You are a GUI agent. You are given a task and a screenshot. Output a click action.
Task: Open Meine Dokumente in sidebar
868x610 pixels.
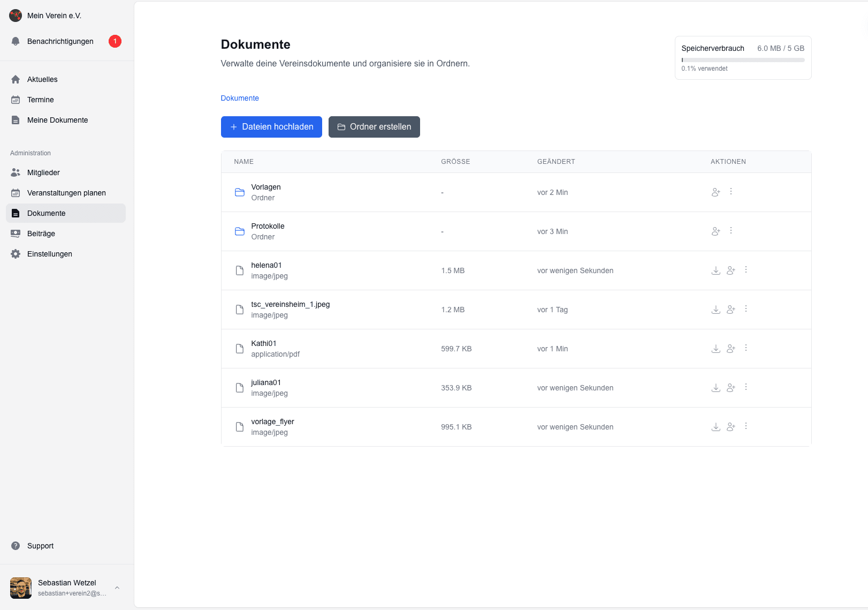pyautogui.click(x=66, y=120)
